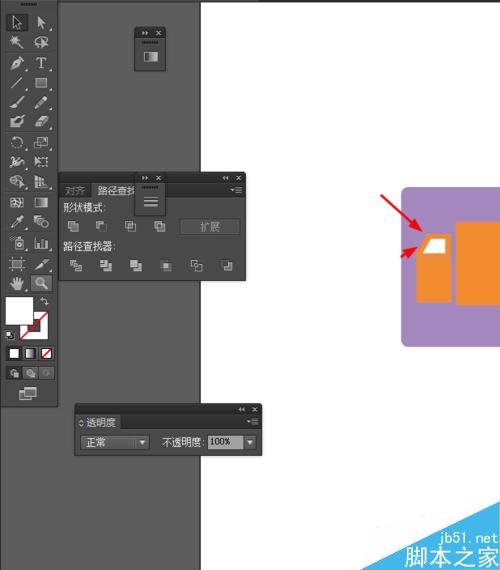This screenshot has width=500, height=570.
Task: Click the Minus Back pathfinder button
Action: 227,266
